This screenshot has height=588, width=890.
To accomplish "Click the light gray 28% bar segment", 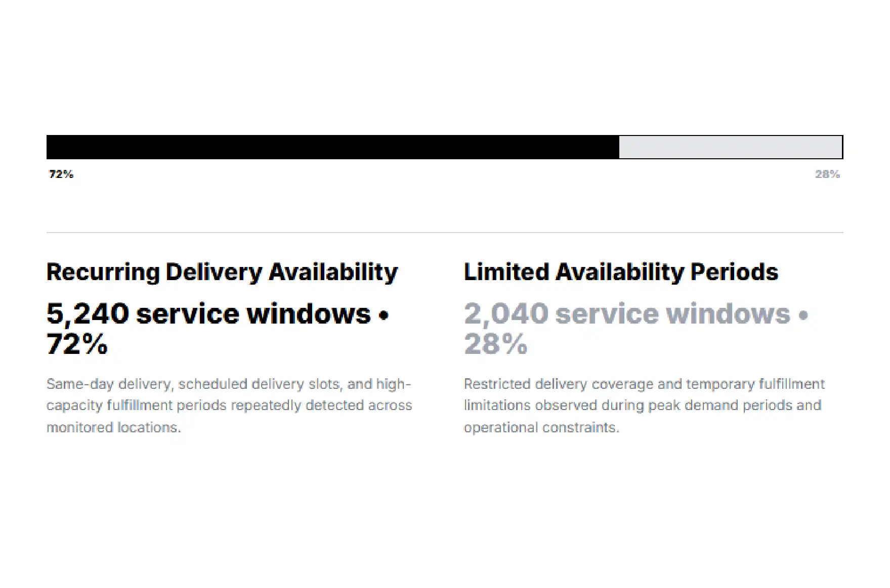I will (731, 147).
